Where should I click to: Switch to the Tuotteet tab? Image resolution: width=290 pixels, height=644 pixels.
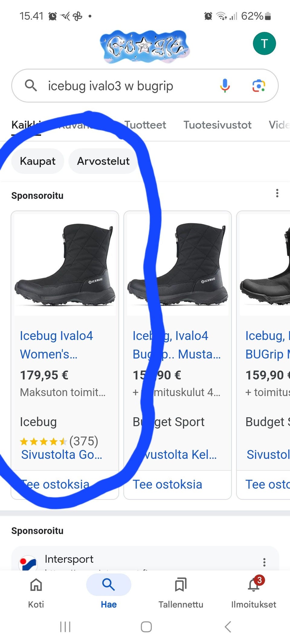pyautogui.click(x=145, y=125)
